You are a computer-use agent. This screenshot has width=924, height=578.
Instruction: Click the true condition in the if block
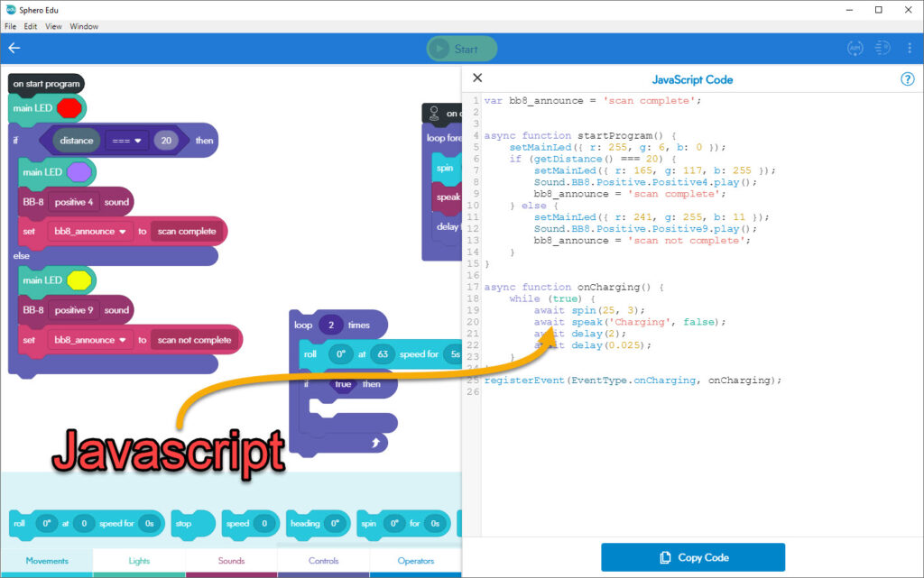coord(343,384)
